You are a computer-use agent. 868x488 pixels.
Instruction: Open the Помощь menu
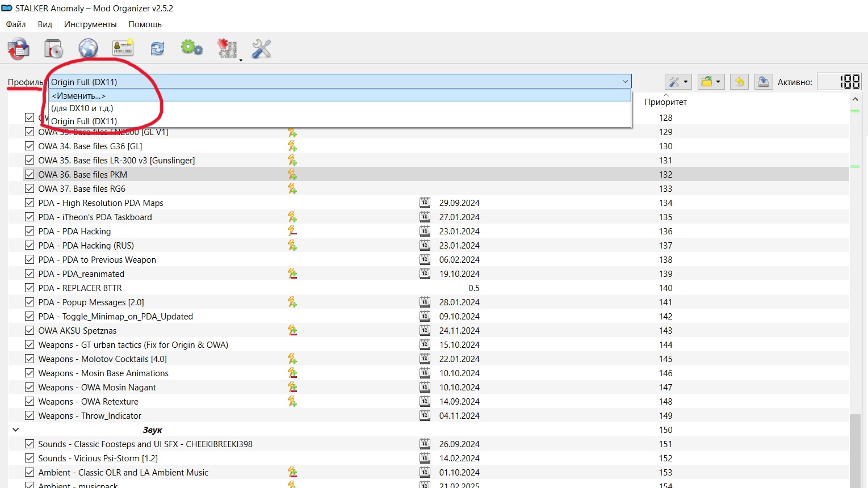(x=145, y=24)
